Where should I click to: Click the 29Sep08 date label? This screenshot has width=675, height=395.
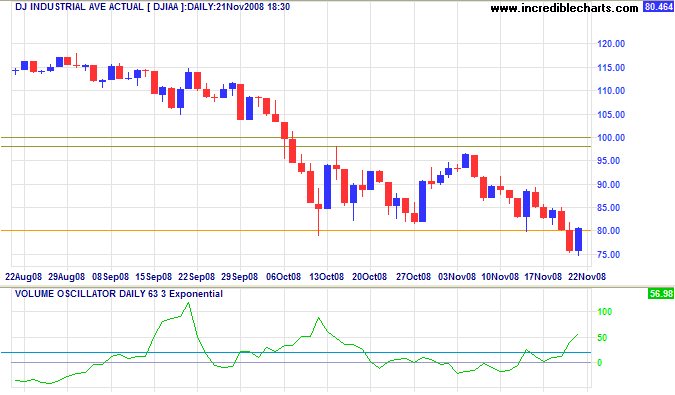239,277
